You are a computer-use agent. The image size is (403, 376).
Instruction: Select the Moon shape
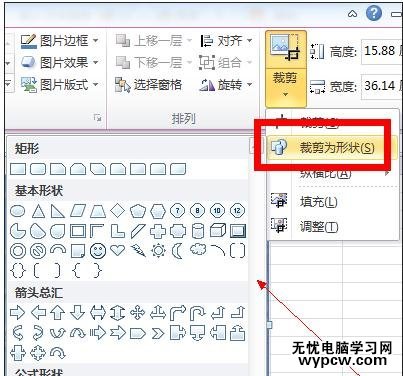(177, 251)
